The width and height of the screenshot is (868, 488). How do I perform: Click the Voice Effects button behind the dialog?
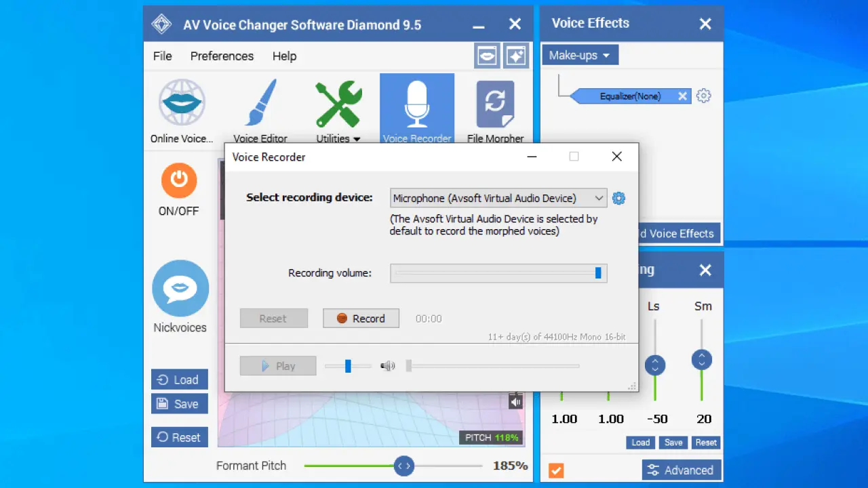click(678, 233)
